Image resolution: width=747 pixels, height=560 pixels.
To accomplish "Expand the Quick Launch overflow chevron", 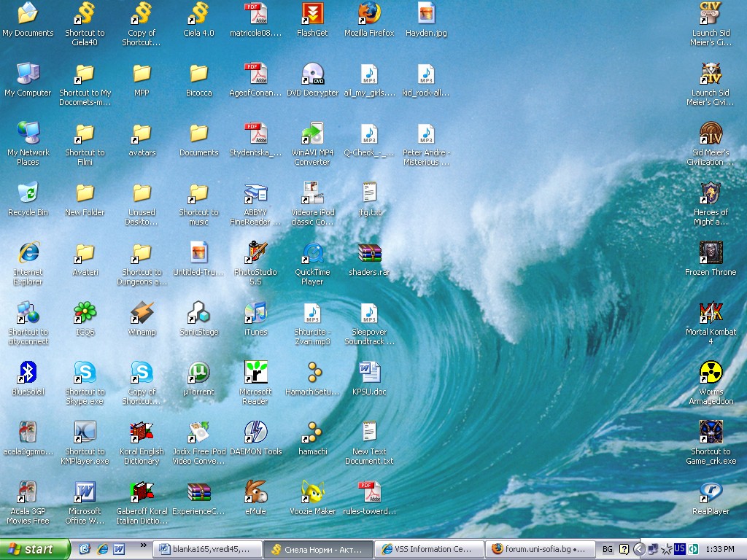I will (143, 545).
